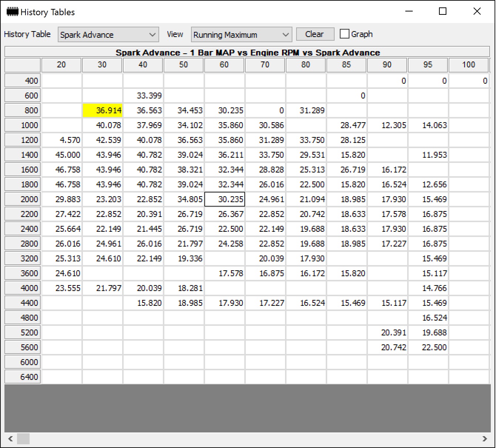Click the cell containing 19.336
The image size is (496, 448).
(x=184, y=258)
